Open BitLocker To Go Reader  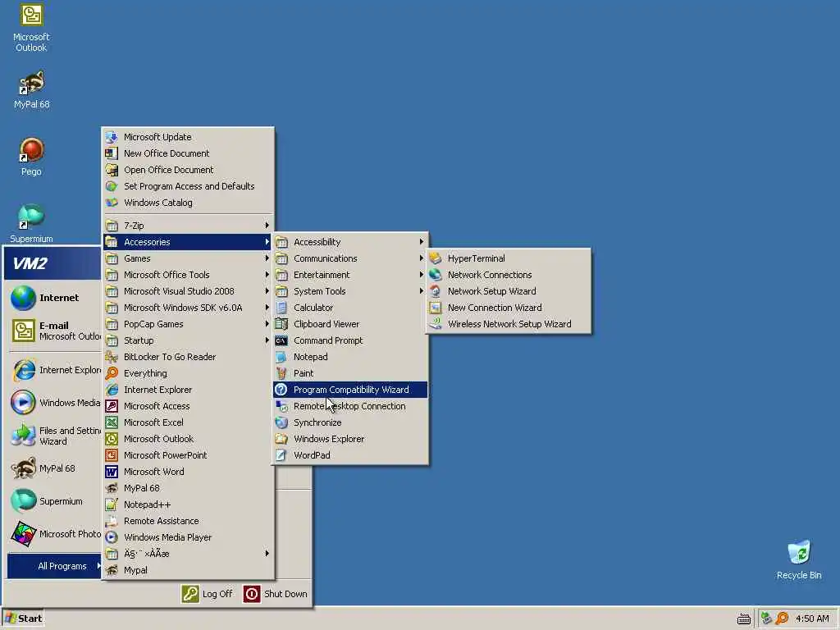[188, 357]
